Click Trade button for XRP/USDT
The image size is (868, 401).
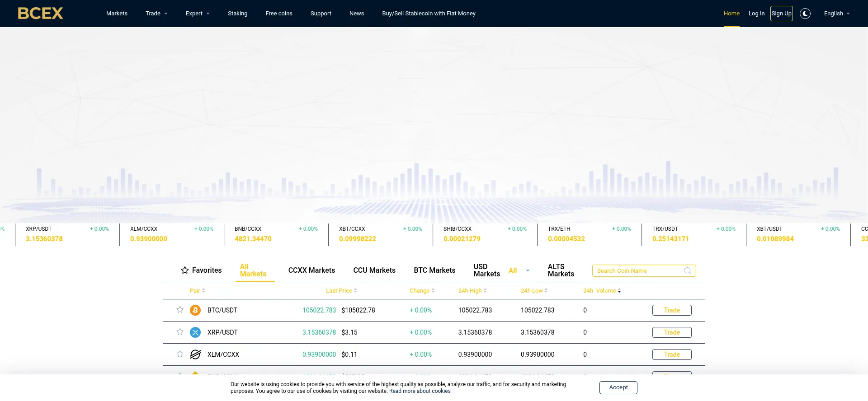(x=672, y=332)
